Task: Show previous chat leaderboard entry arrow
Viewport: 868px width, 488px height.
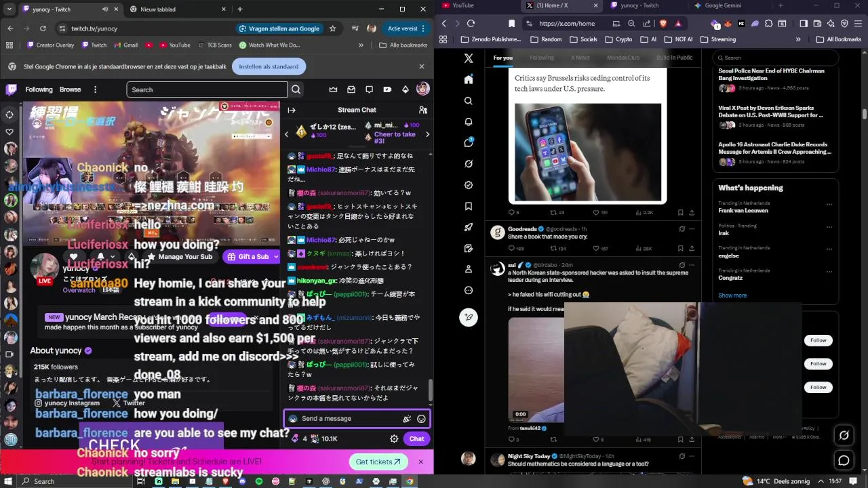Action: click(287, 134)
